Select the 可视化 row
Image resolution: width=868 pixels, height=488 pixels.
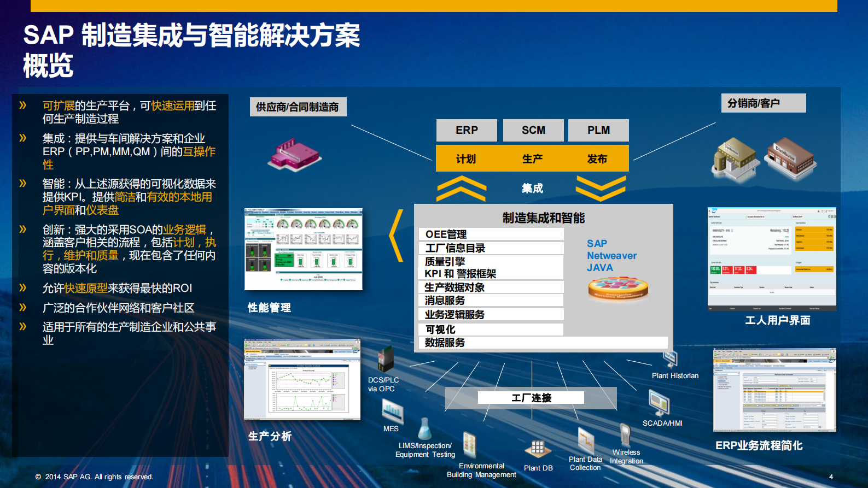point(491,330)
